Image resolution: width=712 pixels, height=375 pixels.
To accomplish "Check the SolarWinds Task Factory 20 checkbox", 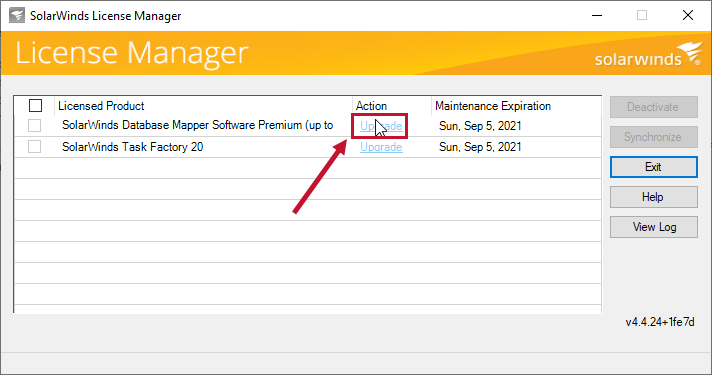I will click(35, 147).
